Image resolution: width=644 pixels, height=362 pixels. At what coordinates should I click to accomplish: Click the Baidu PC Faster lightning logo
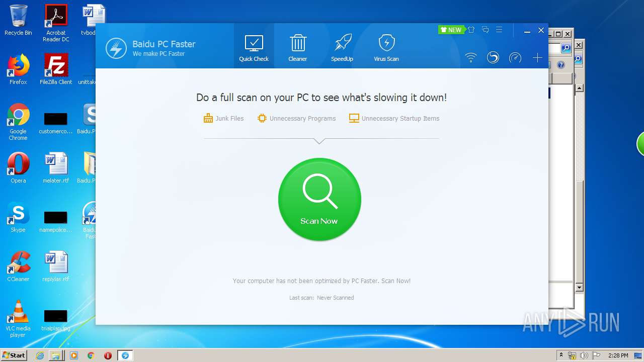click(x=116, y=48)
